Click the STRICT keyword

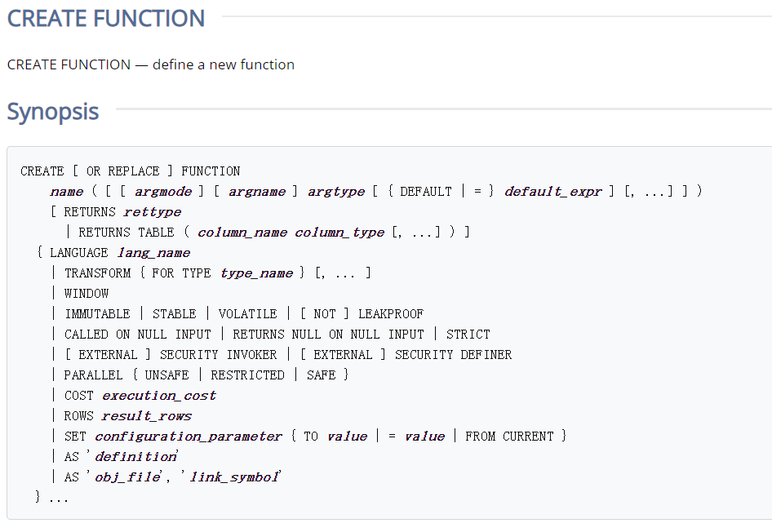[x=468, y=335]
